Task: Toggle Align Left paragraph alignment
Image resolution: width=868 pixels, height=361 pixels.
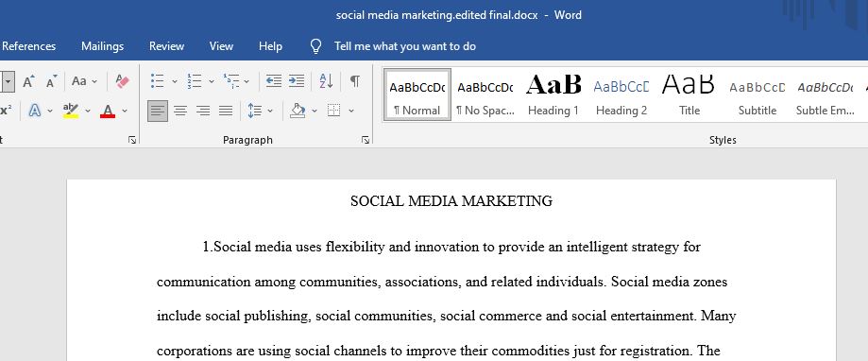Action: point(158,112)
